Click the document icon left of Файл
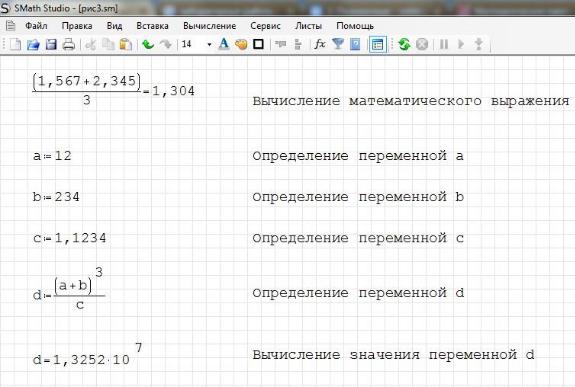The height and width of the screenshot is (387, 575). coord(11,26)
